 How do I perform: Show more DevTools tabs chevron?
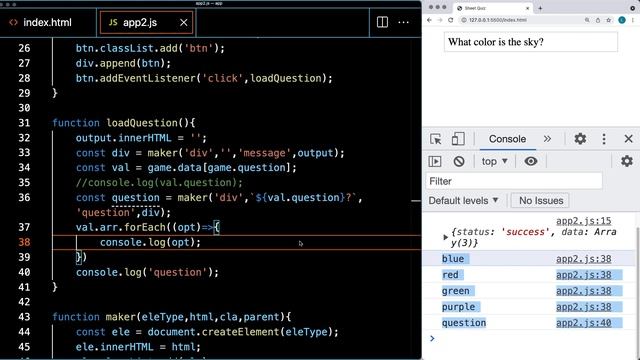click(547, 139)
